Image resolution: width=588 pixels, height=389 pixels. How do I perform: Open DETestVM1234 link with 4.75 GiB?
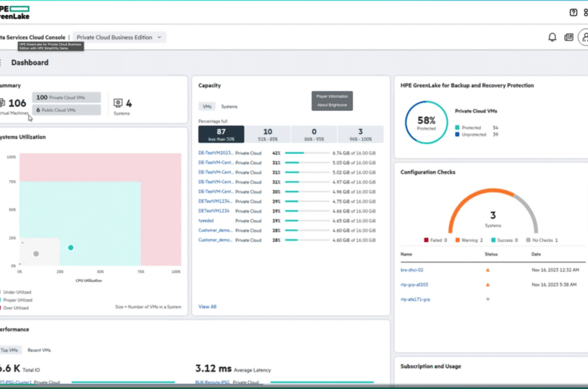(x=216, y=201)
